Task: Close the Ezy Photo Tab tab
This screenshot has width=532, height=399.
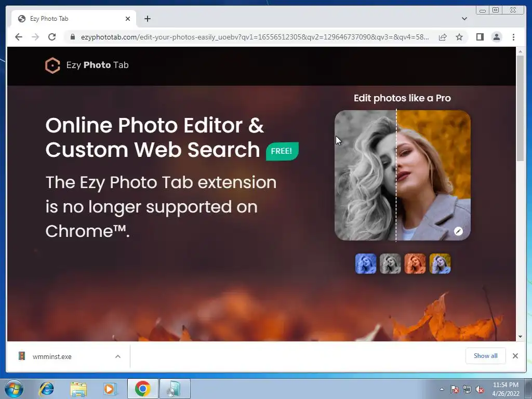Action: [x=128, y=19]
